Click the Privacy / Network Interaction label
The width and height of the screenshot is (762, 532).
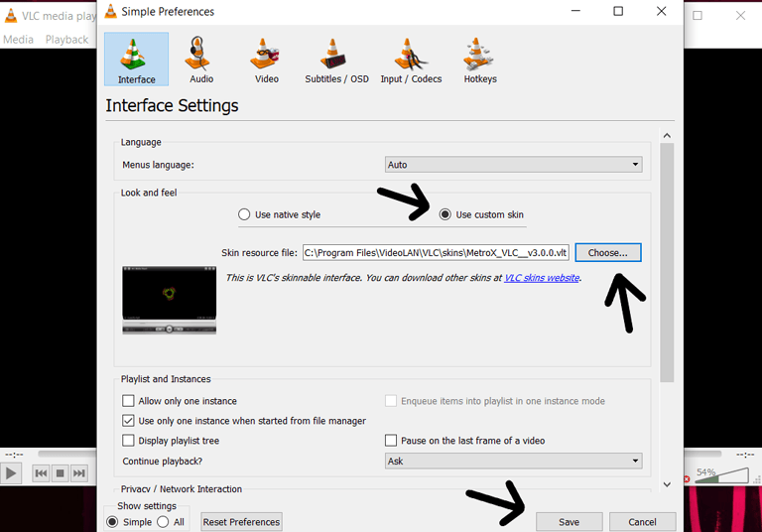point(182,488)
